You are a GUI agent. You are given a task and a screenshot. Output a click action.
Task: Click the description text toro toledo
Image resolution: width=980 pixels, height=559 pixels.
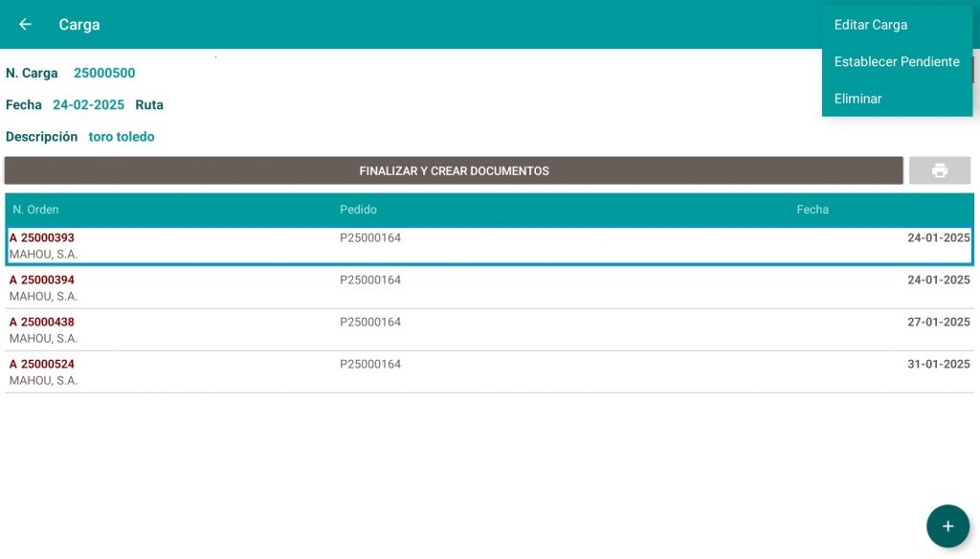pyautogui.click(x=122, y=137)
